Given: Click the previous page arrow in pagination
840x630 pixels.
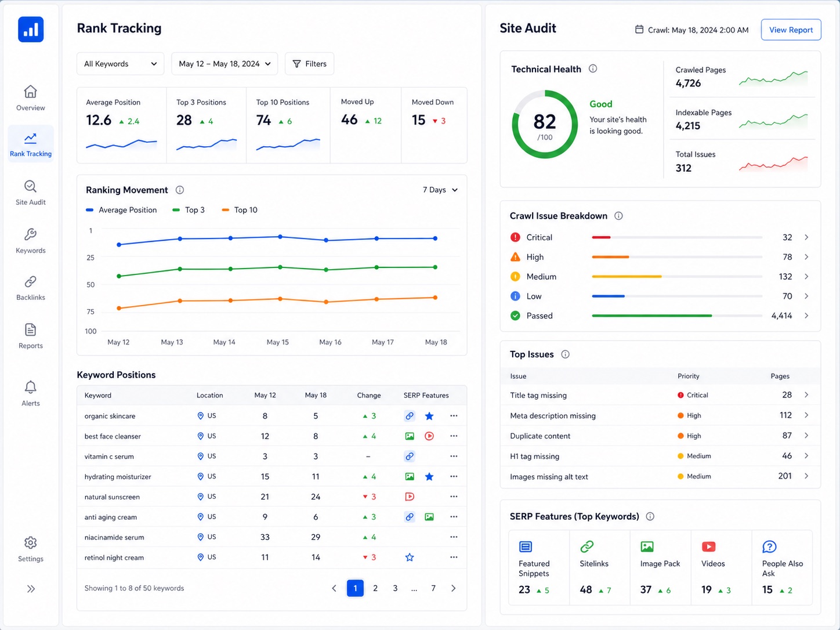Looking at the screenshot, I should point(334,588).
